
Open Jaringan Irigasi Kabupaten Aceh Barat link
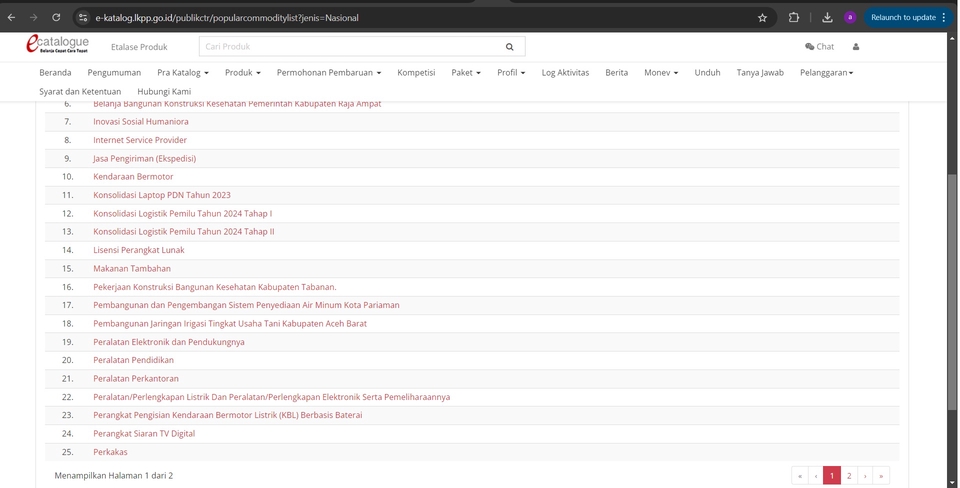pyautogui.click(x=230, y=323)
